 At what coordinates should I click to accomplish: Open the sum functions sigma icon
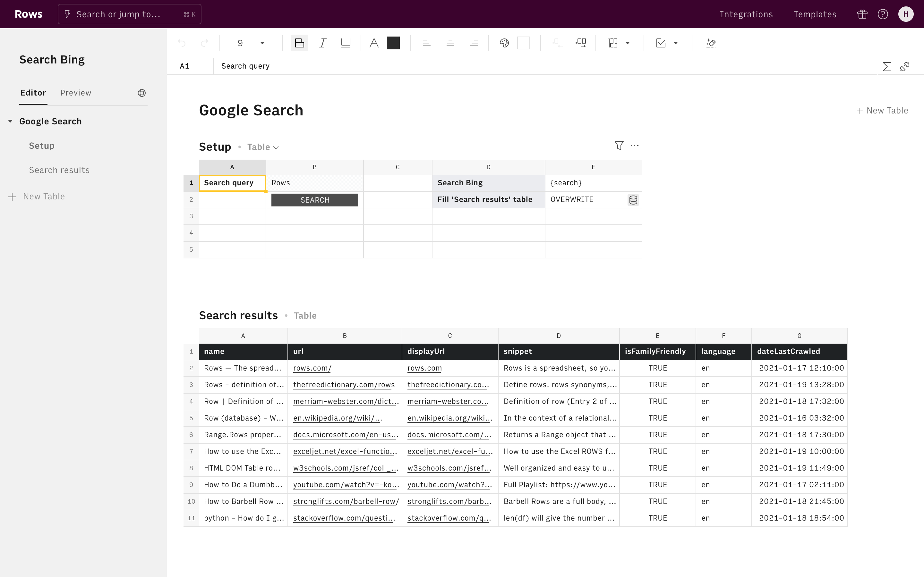click(886, 67)
